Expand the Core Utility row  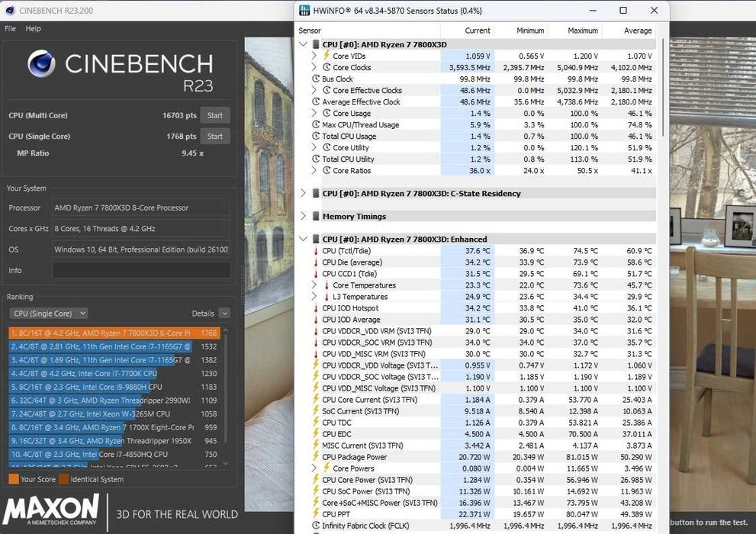point(314,147)
